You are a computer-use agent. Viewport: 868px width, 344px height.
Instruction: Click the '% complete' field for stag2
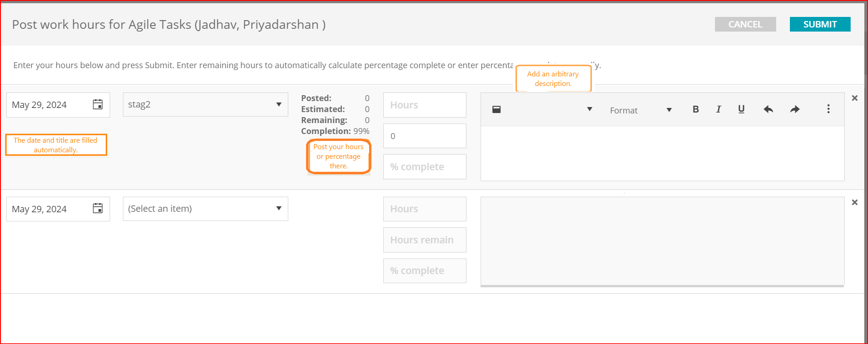(424, 167)
